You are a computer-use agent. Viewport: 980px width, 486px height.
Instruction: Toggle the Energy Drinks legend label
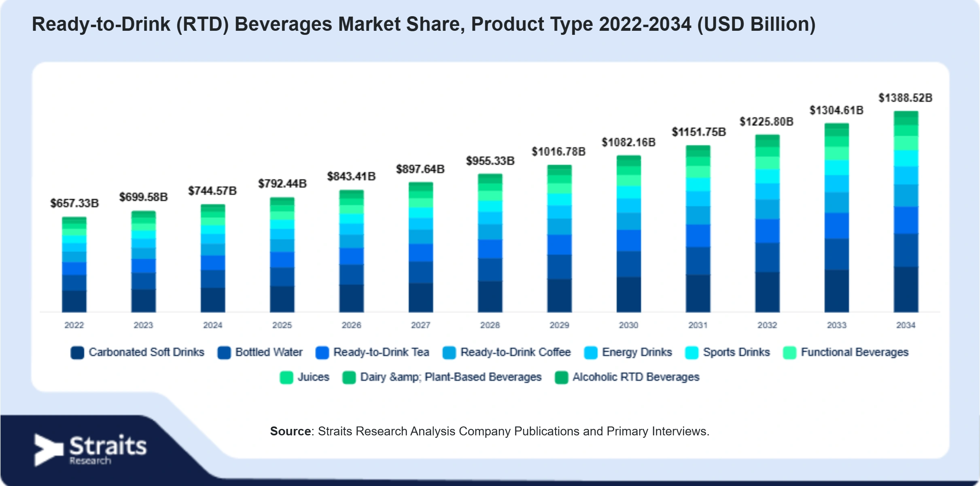[x=637, y=352]
